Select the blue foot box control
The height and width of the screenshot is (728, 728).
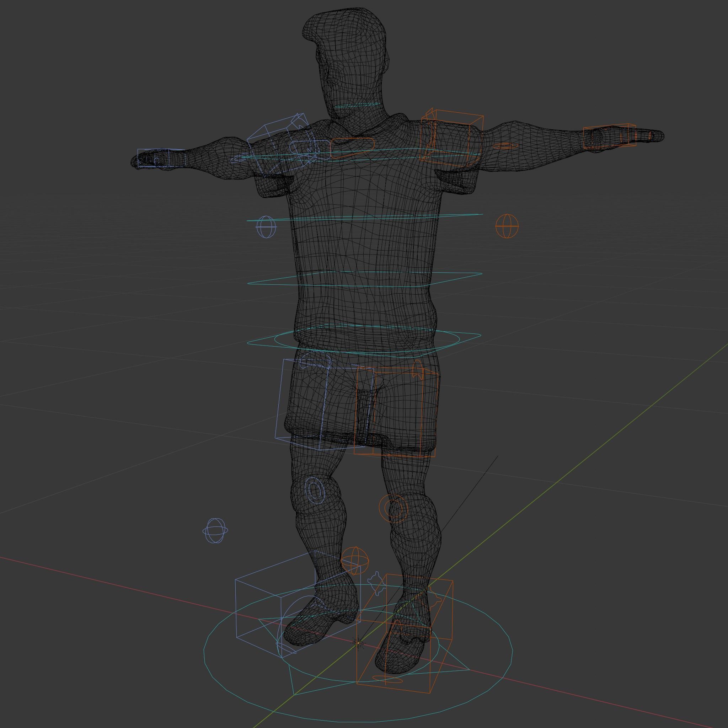coord(298,605)
